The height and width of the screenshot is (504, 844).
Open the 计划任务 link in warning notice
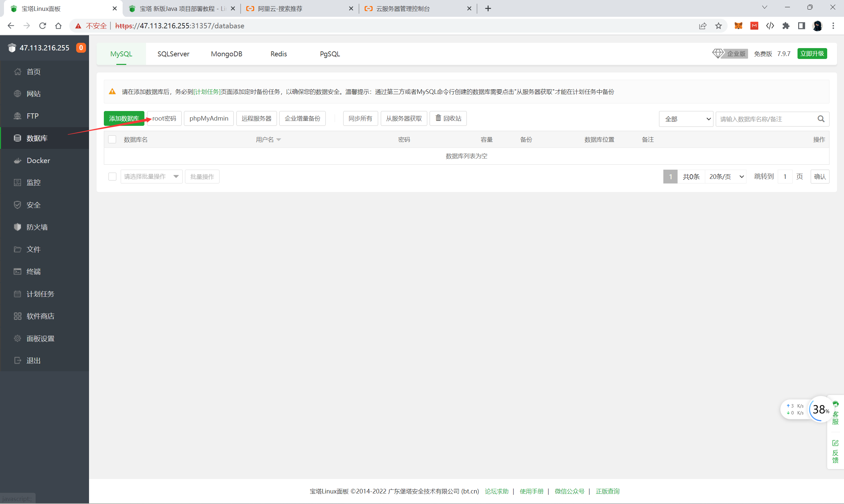(207, 92)
